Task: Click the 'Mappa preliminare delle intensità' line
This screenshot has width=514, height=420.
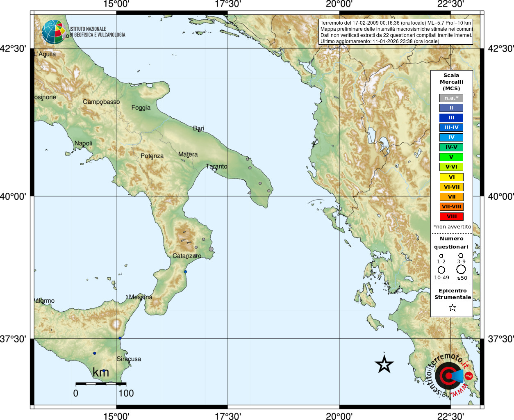Action: (x=396, y=29)
